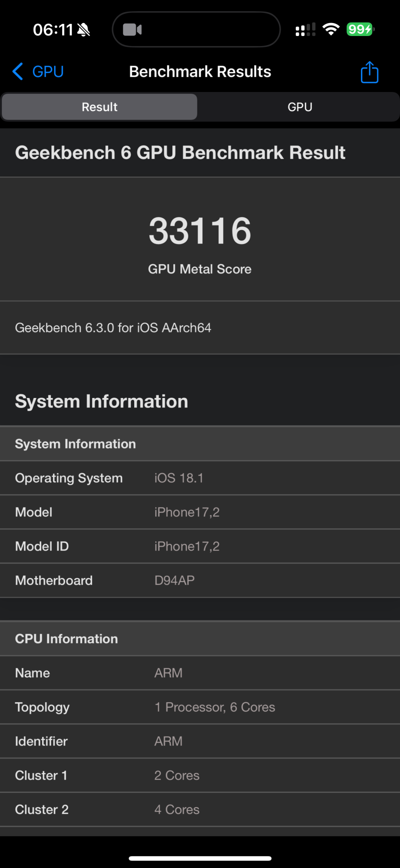Tap the battery level indicator

360,30
